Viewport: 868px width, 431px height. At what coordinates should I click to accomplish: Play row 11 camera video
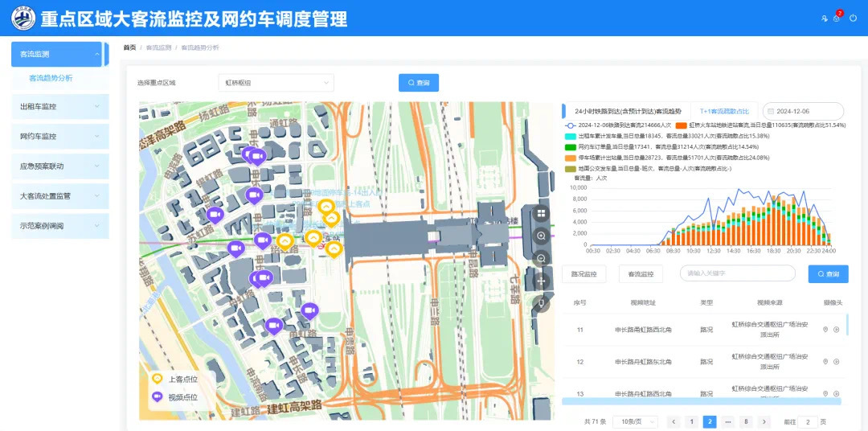(836, 330)
